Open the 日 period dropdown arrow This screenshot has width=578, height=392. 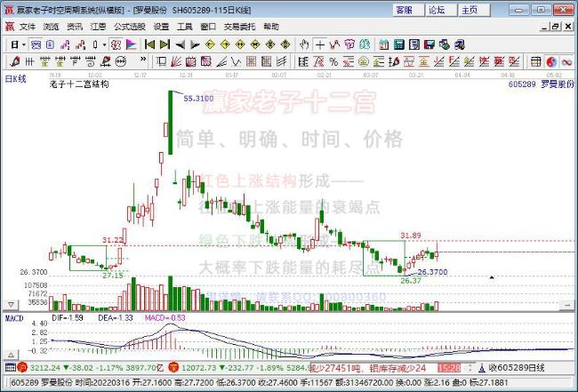[x=24, y=44]
